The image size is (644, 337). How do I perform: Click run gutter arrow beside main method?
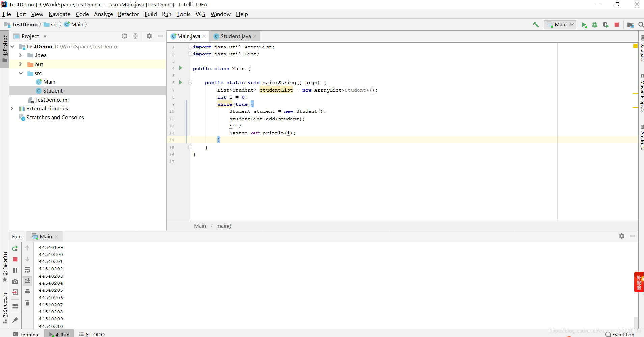point(181,82)
